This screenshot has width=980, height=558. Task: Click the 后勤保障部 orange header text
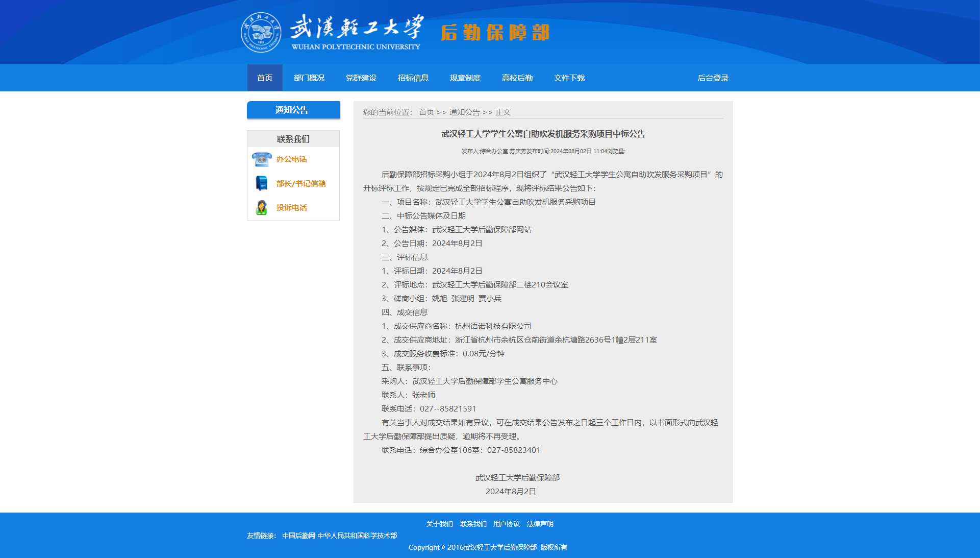tap(495, 33)
